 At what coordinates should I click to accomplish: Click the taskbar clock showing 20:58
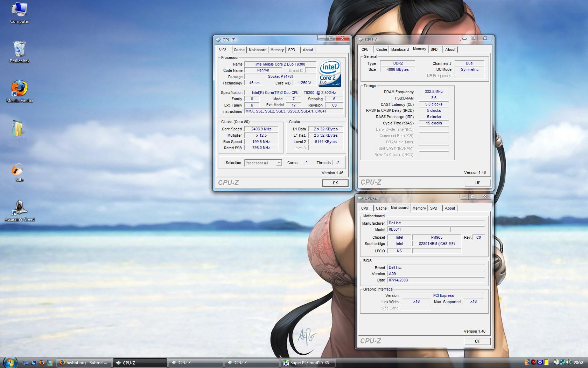[579, 363]
